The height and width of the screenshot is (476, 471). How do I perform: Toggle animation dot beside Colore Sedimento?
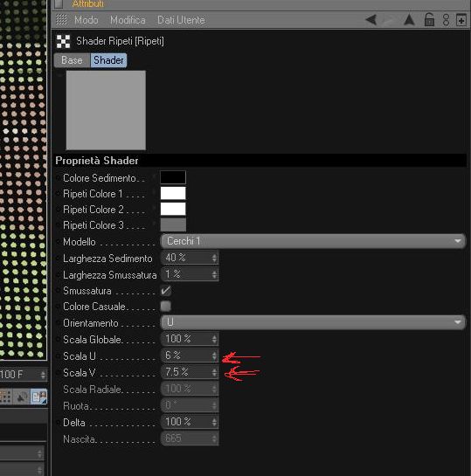point(58,178)
